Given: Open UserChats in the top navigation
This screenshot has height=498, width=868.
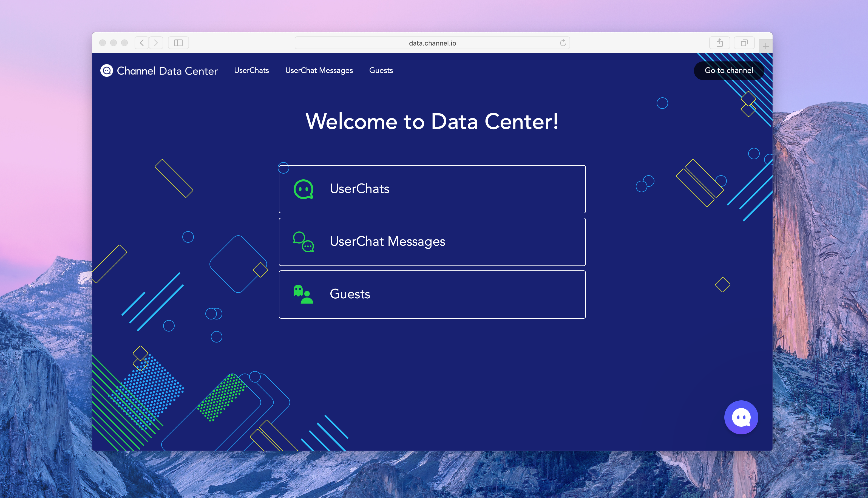Looking at the screenshot, I should (251, 70).
